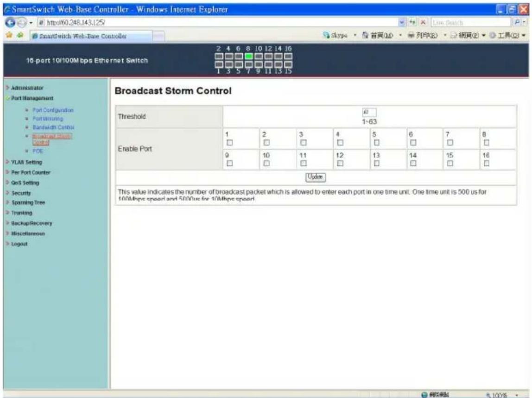The height and width of the screenshot is (398, 532).
Task: Open the Port Configuration link
Action: coord(53,110)
